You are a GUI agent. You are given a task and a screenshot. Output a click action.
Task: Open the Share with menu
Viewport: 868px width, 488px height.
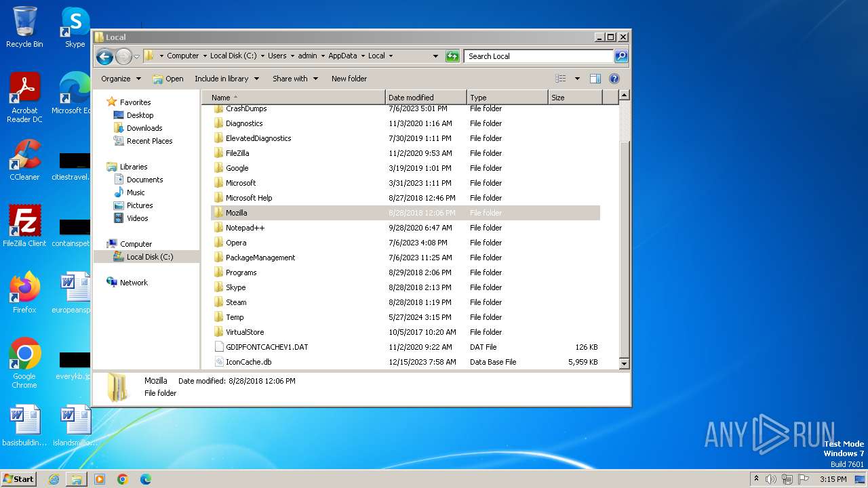[x=295, y=79]
